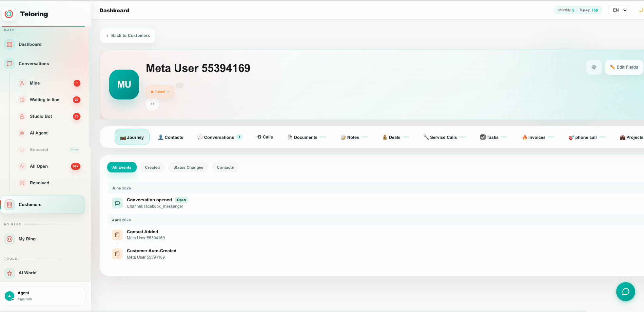
Task: Toggle dark mode moon icon
Action: click(640, 10)
